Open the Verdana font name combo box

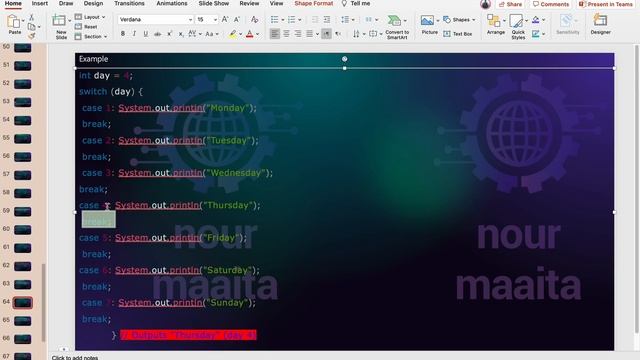point(155,20)
